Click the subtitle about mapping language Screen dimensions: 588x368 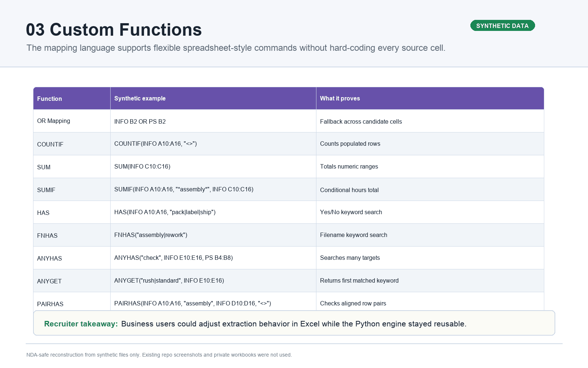pos(236,48)
